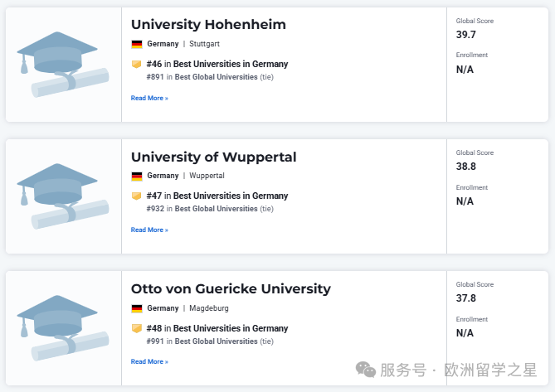
Task: Click the Global Score 39.7 value
Action: 465,35
